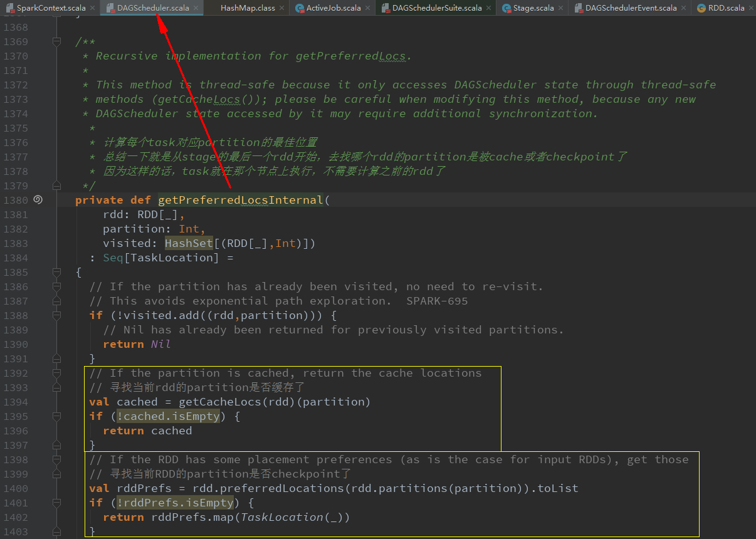
Task: Click the fold end marker at line 1397
Action: click(x=57, y=445)
